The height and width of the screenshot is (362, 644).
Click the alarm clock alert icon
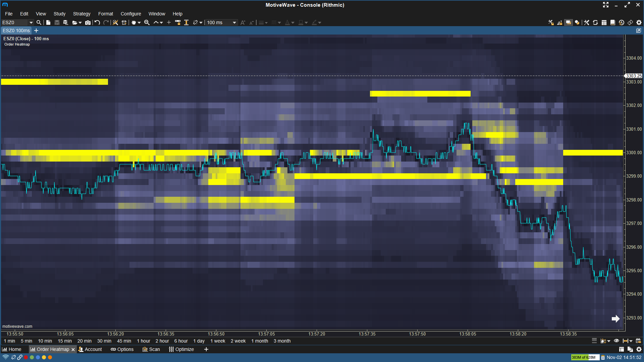tap(124, 22)
